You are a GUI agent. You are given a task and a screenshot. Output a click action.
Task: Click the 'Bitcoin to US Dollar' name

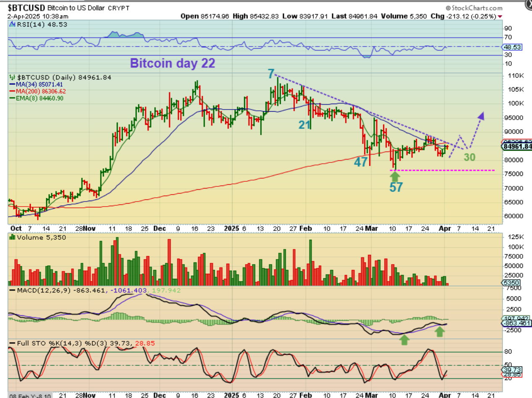(x=76, y=8)
